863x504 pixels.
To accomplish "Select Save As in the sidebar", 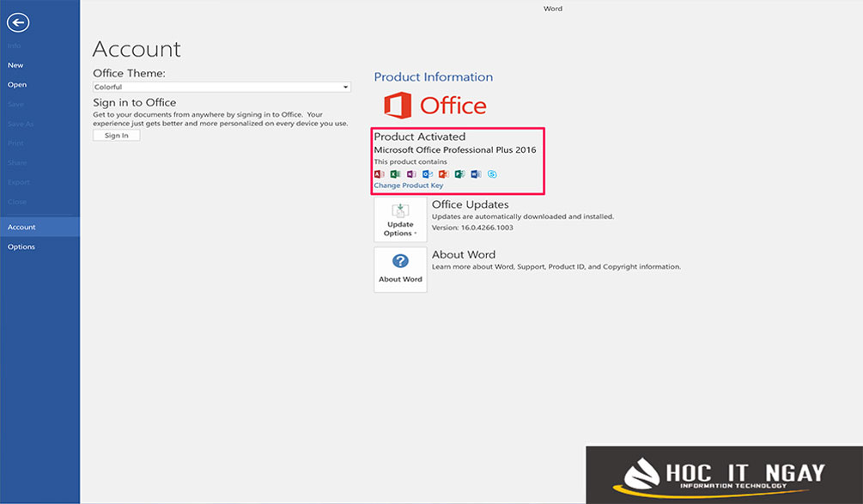I will 21,124.
